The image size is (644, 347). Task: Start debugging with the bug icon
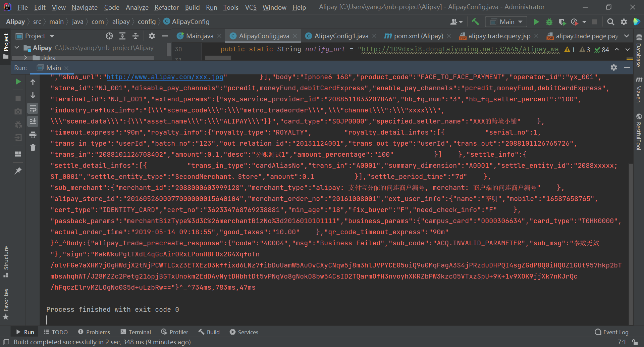pyautogui.click(x=549, y=22)
